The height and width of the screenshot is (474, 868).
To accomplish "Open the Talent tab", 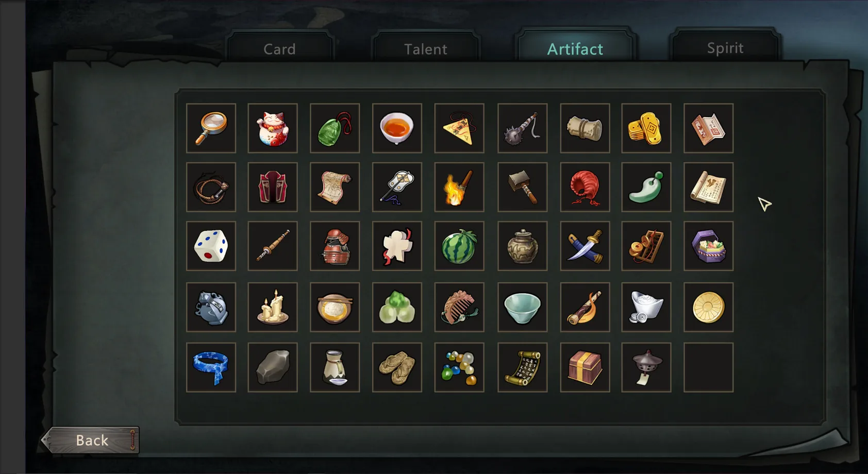I will coord(426,48).
